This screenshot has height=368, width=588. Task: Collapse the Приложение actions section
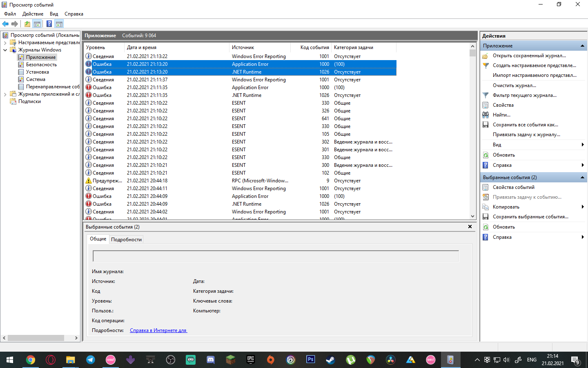coord(583,45)
